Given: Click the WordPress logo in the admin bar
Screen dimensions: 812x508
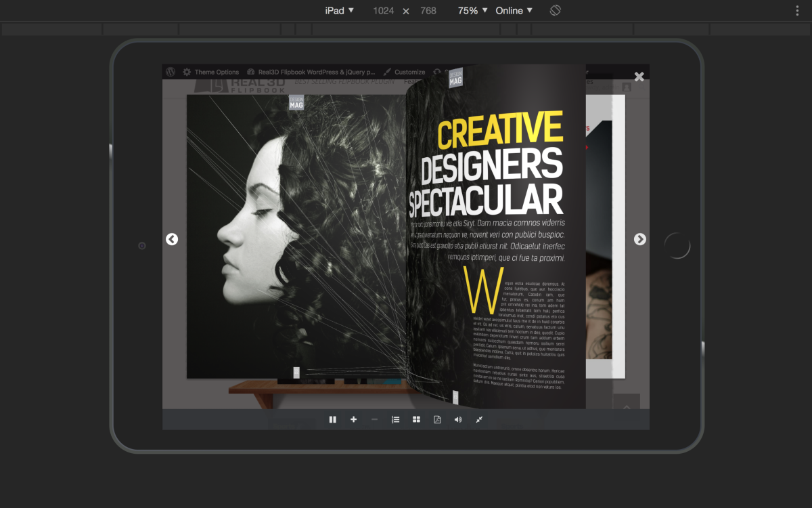Looking at the screenshot, I should point(171,71).
